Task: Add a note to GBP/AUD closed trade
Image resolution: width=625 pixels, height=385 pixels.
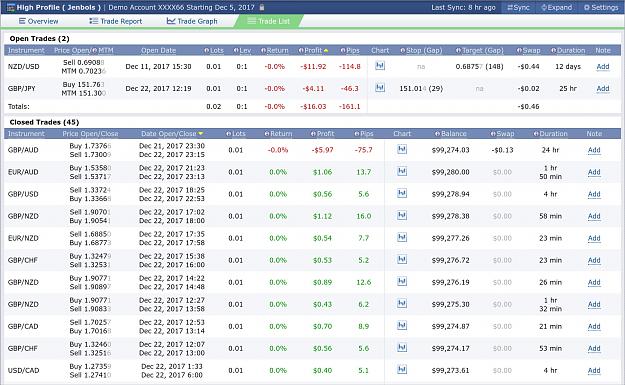Action: [594, 150]
